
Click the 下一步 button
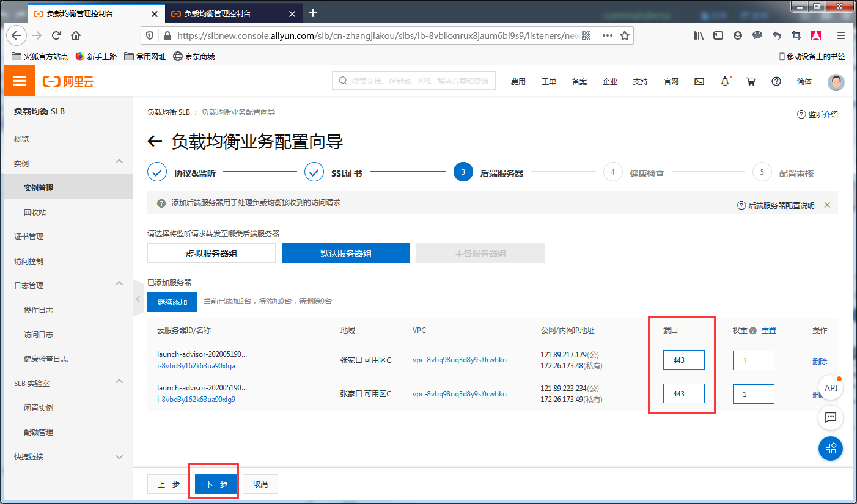pos(216,484)
